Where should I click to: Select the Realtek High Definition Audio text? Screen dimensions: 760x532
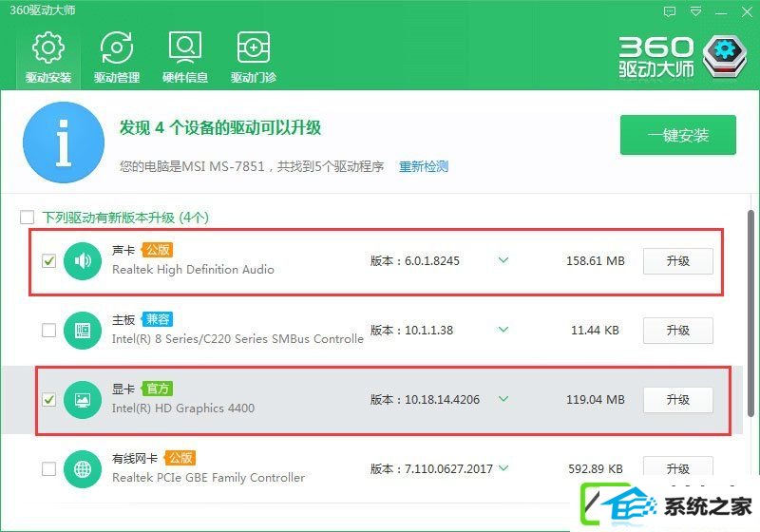pos(193,270)
